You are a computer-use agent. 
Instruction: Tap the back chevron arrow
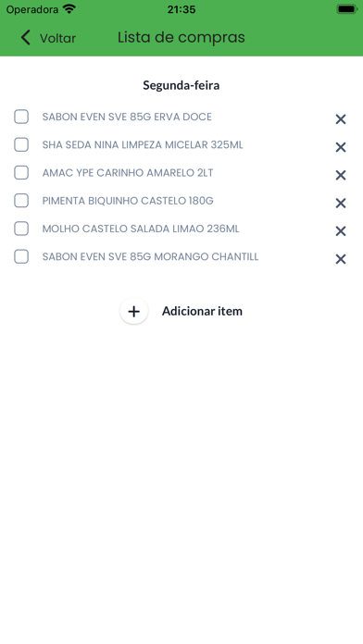click(26, 37)
